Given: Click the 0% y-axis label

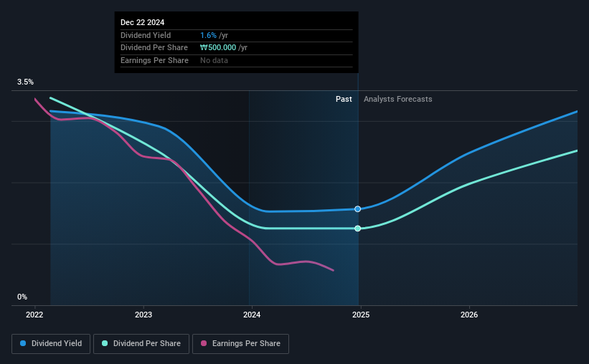Looking at the screenshot, I should pos(22,297).
